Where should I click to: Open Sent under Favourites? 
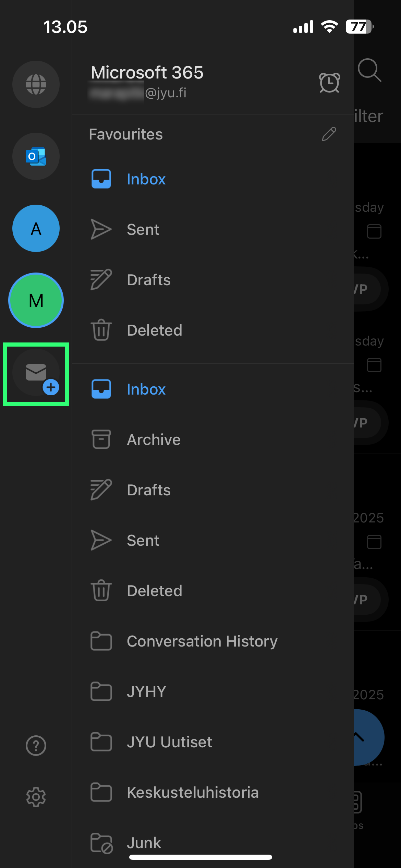[212, 229]
